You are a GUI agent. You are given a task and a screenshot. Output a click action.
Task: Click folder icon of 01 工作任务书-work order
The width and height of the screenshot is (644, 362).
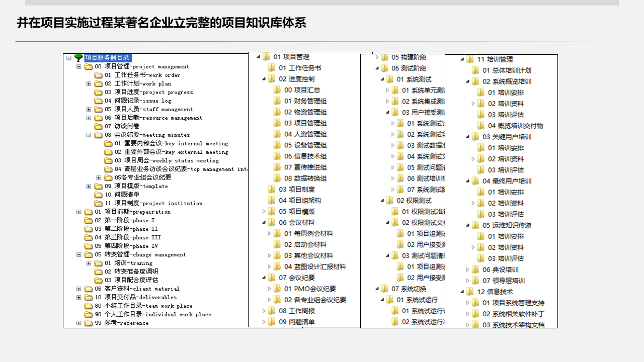tap(99, 75)
